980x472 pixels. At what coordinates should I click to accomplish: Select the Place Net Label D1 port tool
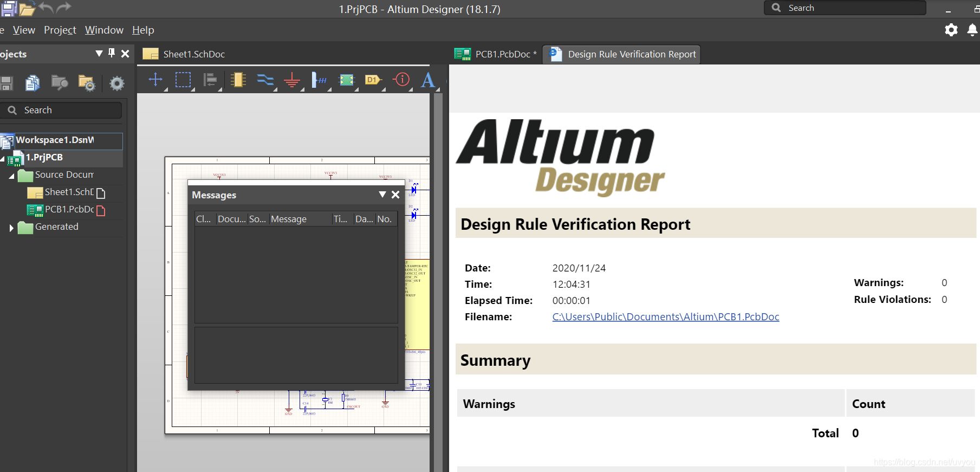(373, 80)
